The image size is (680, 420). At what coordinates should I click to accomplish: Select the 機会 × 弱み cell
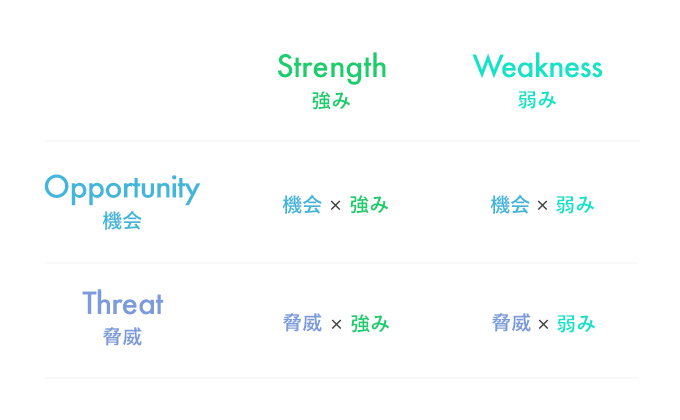[x=543, y=205]
